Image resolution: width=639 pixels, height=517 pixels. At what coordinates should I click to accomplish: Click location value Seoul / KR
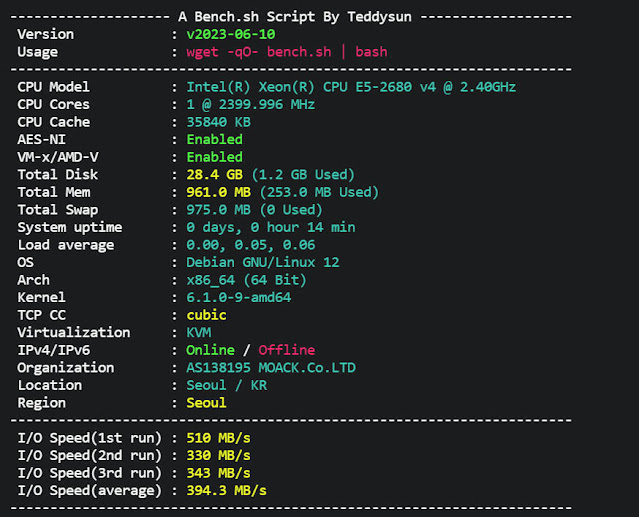pyautogui.click(x=227, y=385)
